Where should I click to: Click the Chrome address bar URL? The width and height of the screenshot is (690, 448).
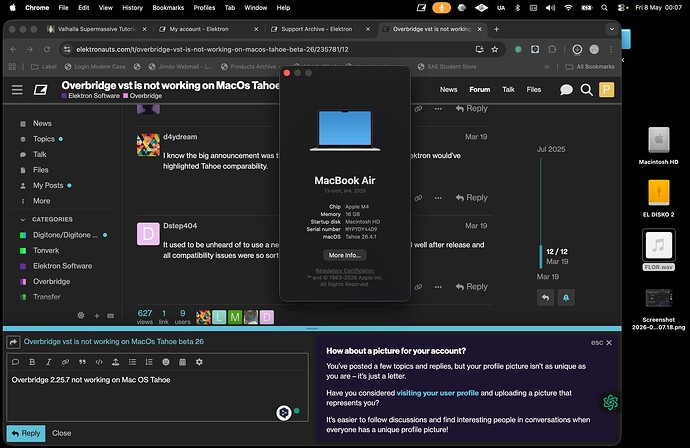coord(212,49)
